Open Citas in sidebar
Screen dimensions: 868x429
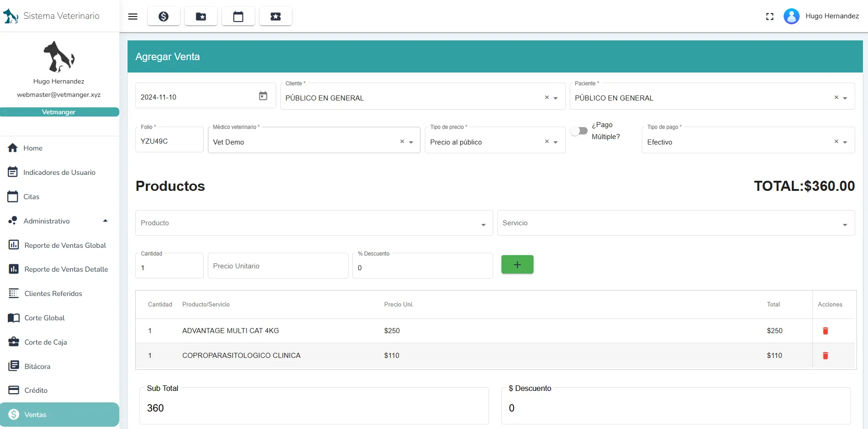point(60,197)
